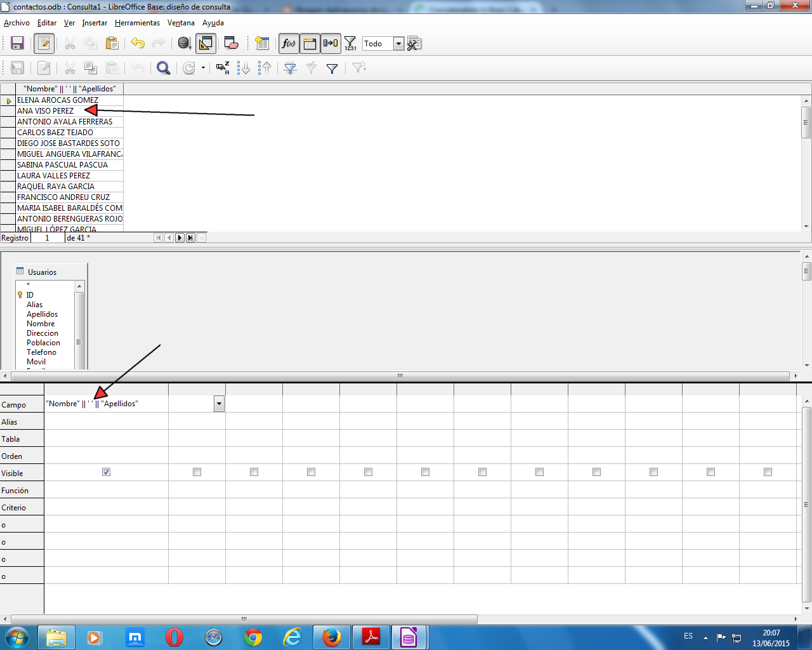812x650 pixels.
Task: Open the Insertar menu
Action: (x=94, y=22)
